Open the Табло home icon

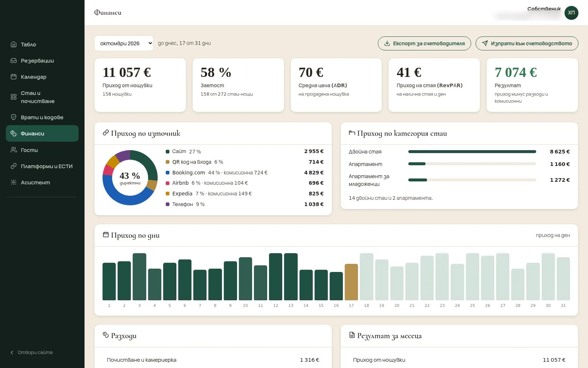point(14,44)
